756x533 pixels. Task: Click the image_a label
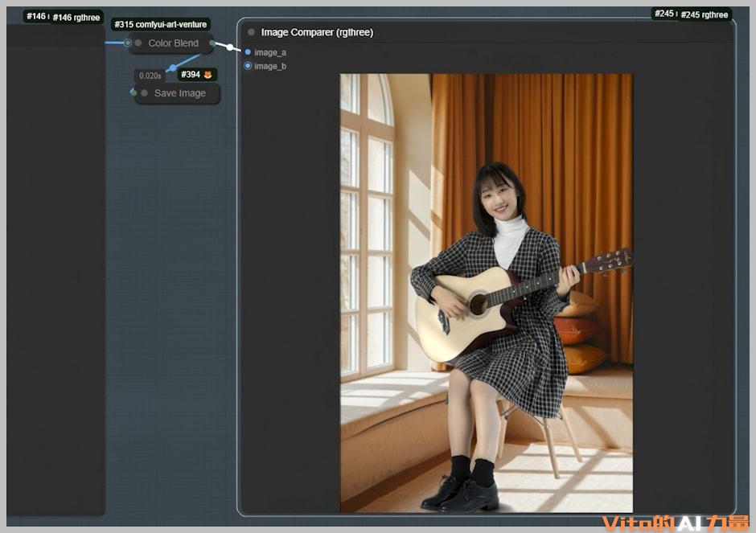(x=270, y=52)
